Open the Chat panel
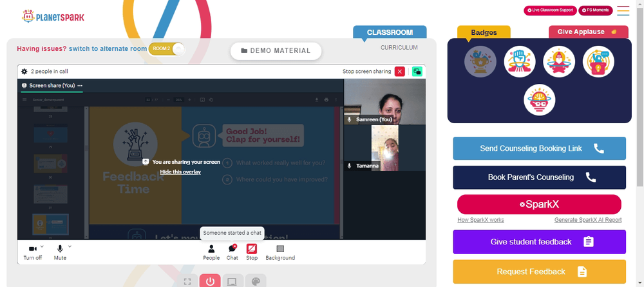Image resolution: width=644 pixels, height=287 pixels. point(232,252)
